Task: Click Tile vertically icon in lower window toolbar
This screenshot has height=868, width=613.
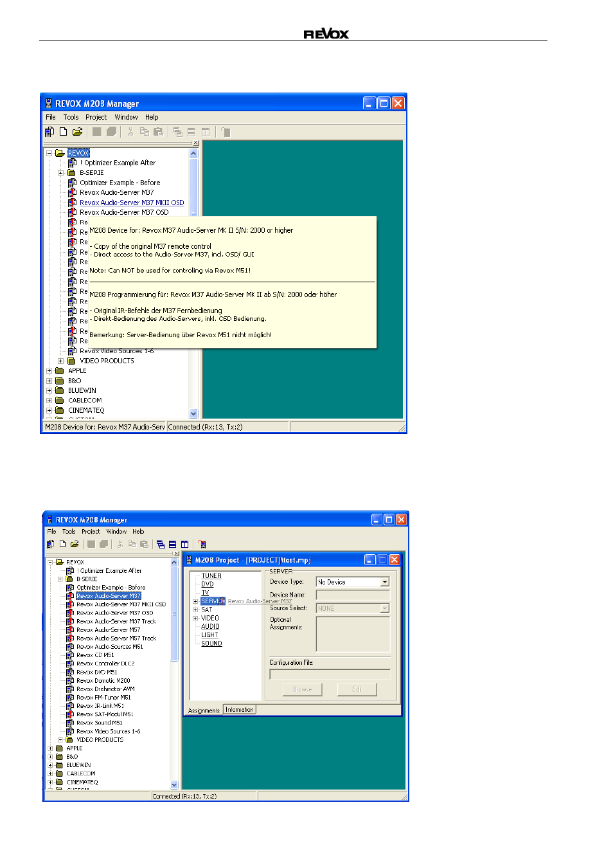Action: pyautogui.click(x=184, y=544)
